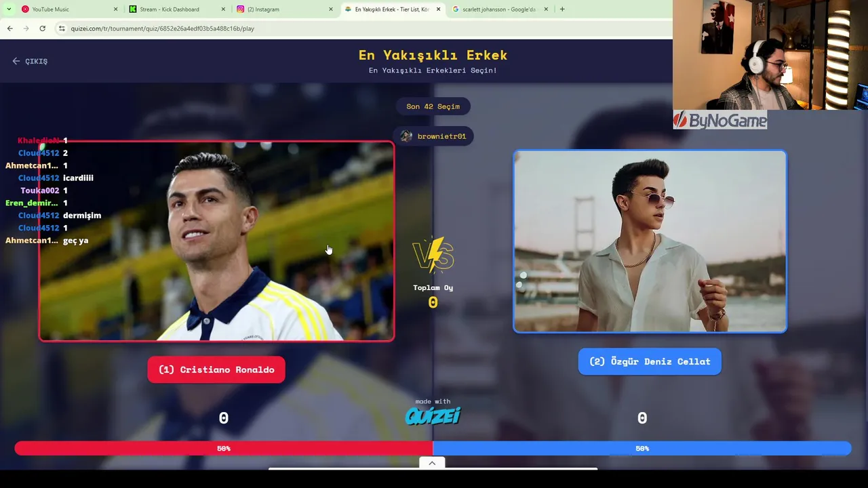Go forward in browser history

point(26,28)
